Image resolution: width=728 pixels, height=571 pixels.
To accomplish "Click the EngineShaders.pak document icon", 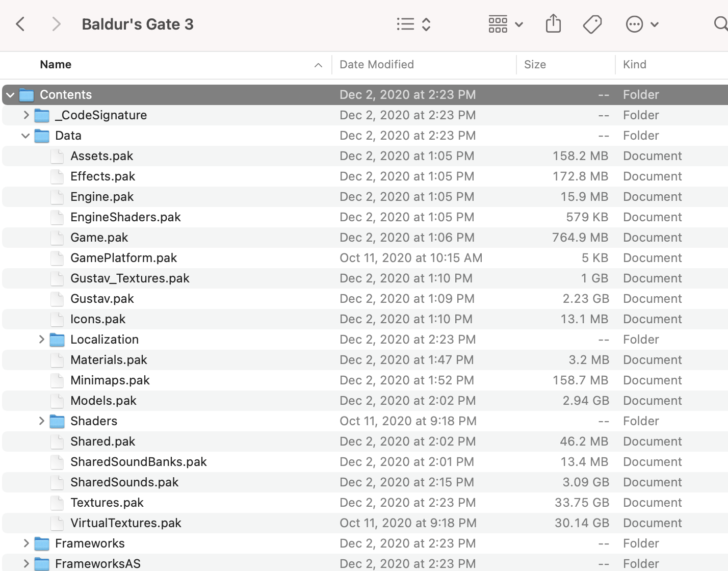I will pos(57,217).
